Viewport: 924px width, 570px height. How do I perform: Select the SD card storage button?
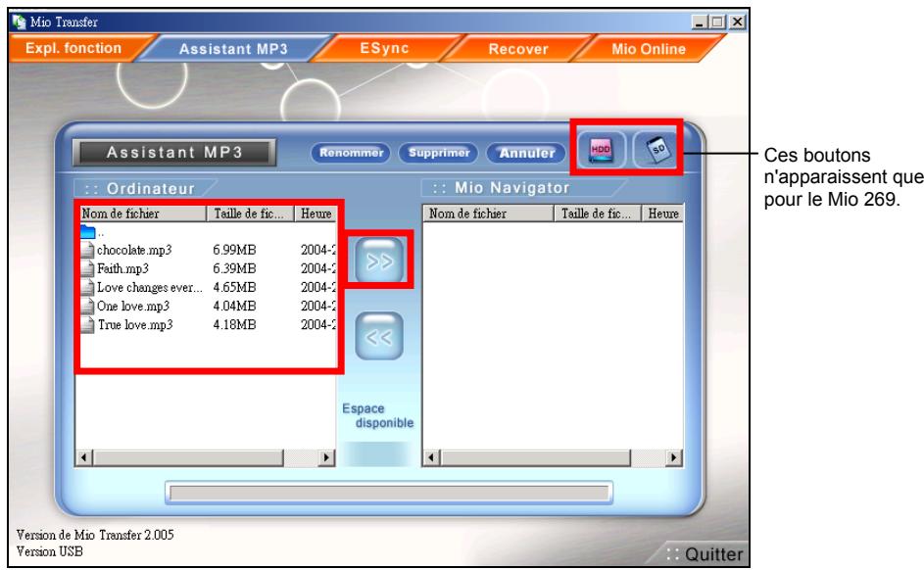(x=656, y=150)
